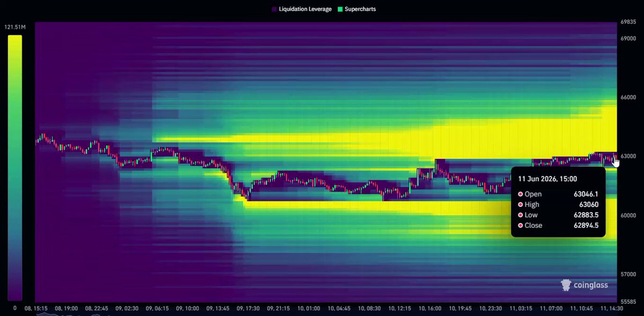This screenshot has height=316, width=644.
Task: Click the Close value 62894.5 in tooltip
Action: [586, 226]
